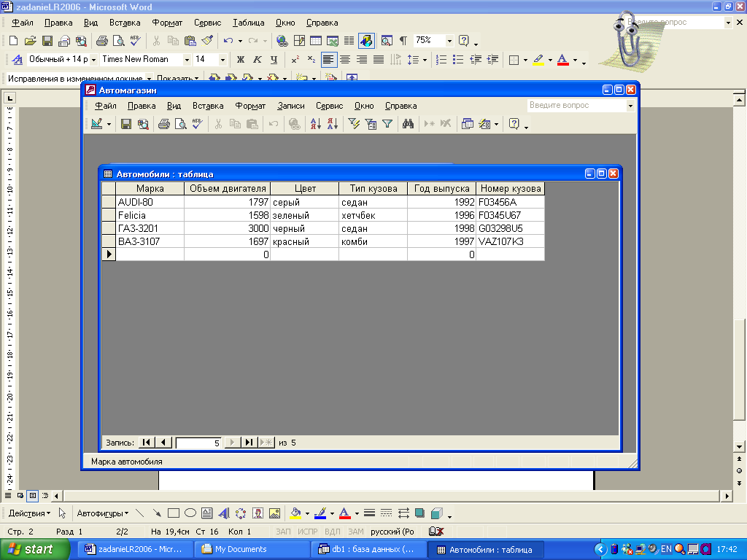Toggle Superscript formatting in Word

[x=295, y=60]
